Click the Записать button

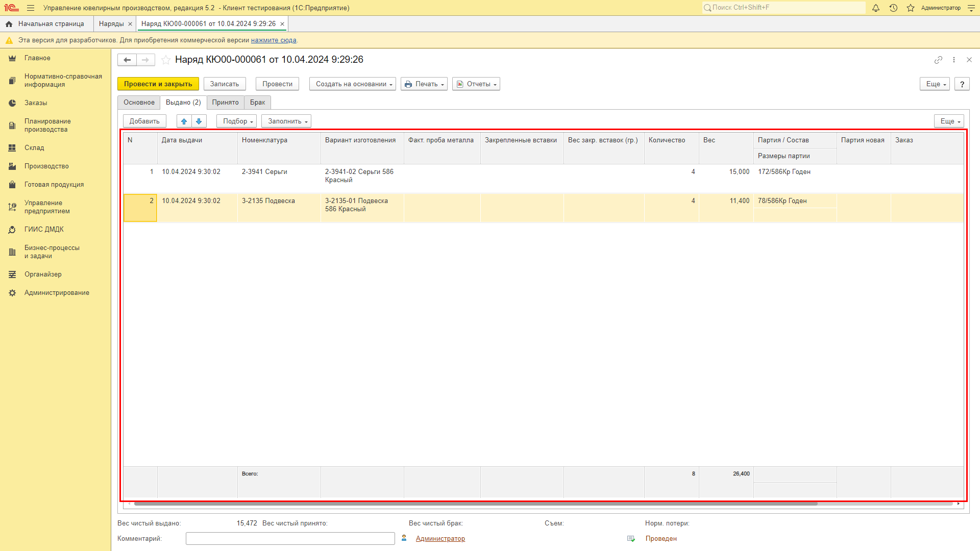pos(225,84)
